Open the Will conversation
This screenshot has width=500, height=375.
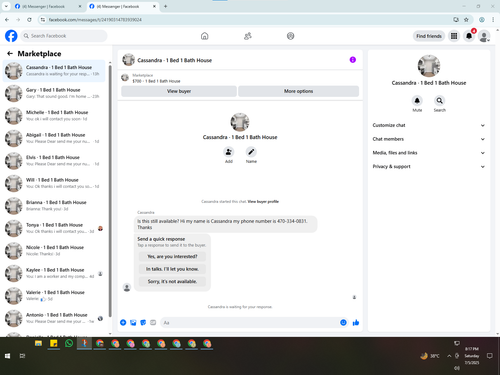click(x=54, y=183)
